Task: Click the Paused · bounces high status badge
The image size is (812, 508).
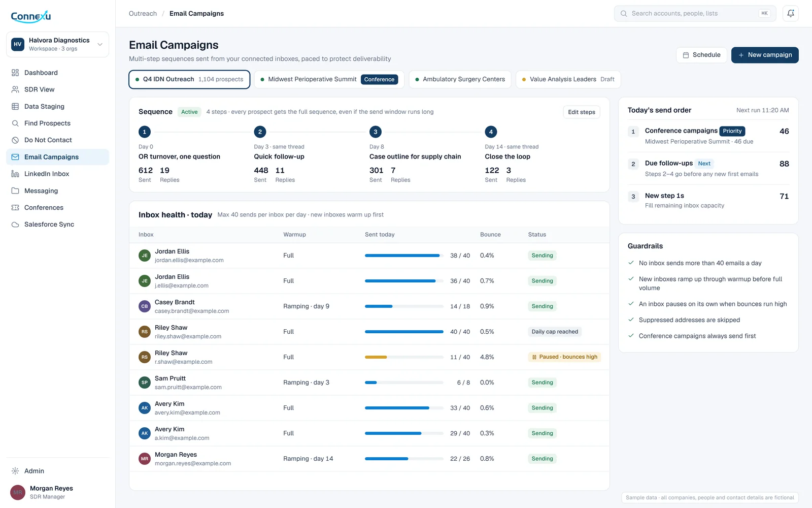Action: click(564, 357)
